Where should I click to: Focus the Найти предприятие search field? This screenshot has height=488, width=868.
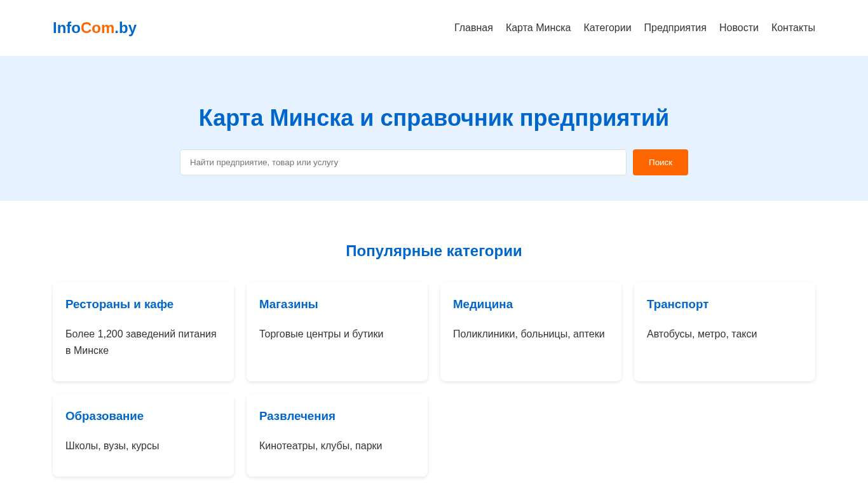(x=403, y=162)
